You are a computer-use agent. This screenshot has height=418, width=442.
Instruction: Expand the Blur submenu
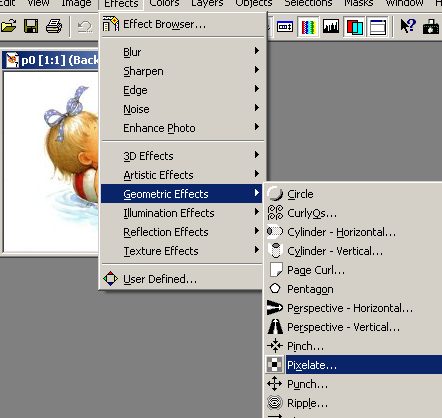182,52
